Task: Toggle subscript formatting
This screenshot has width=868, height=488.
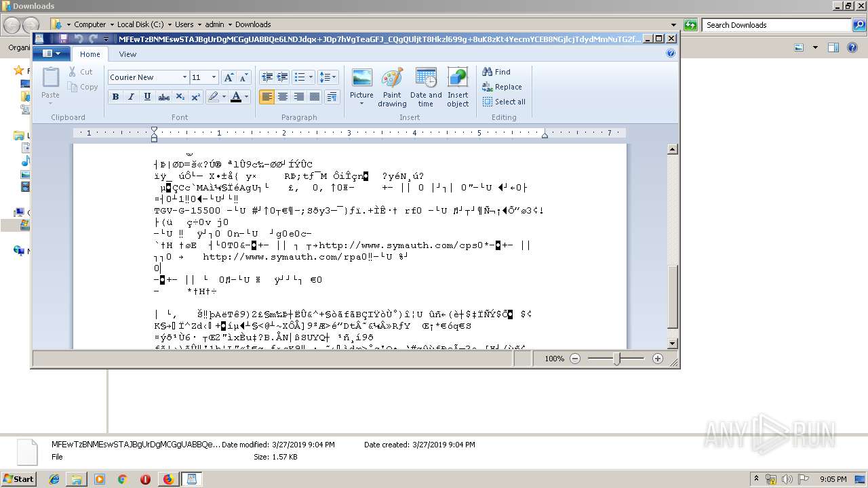Action: click(x=180, y=97)
